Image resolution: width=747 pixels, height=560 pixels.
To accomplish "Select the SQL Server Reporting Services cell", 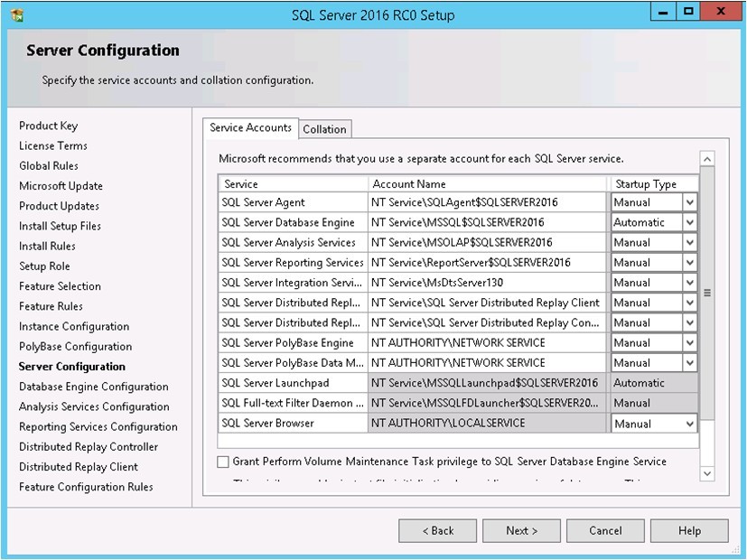I will [x=293, y=262].
